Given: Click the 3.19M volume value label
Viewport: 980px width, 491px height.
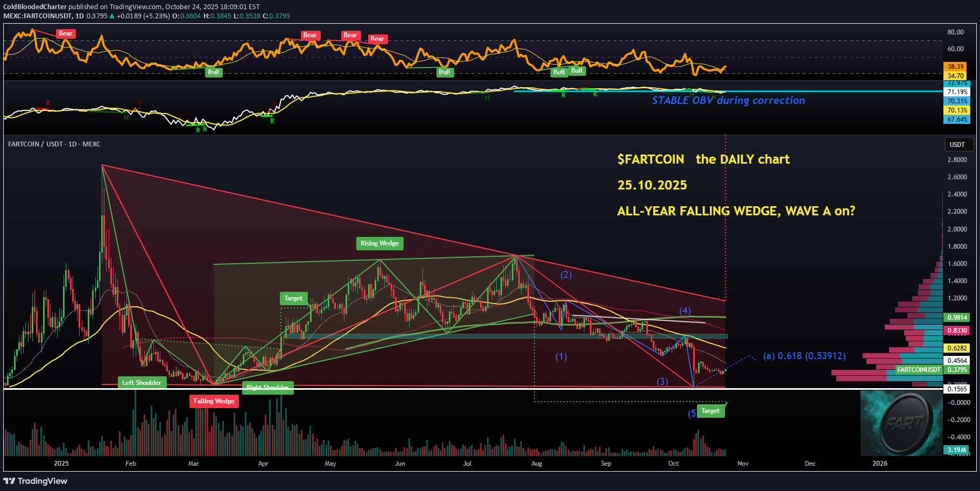Looking at the screenshot, I should pos(956,450).
